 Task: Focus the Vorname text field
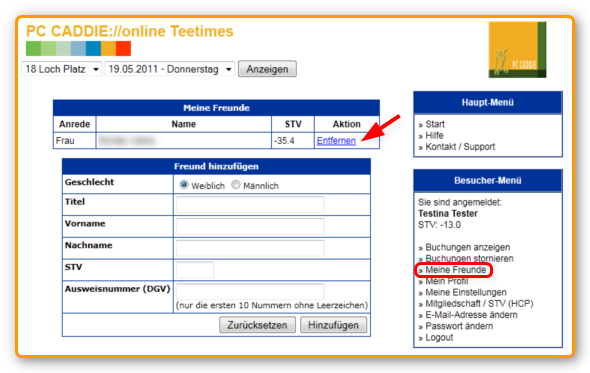click(x=250, y=227)
